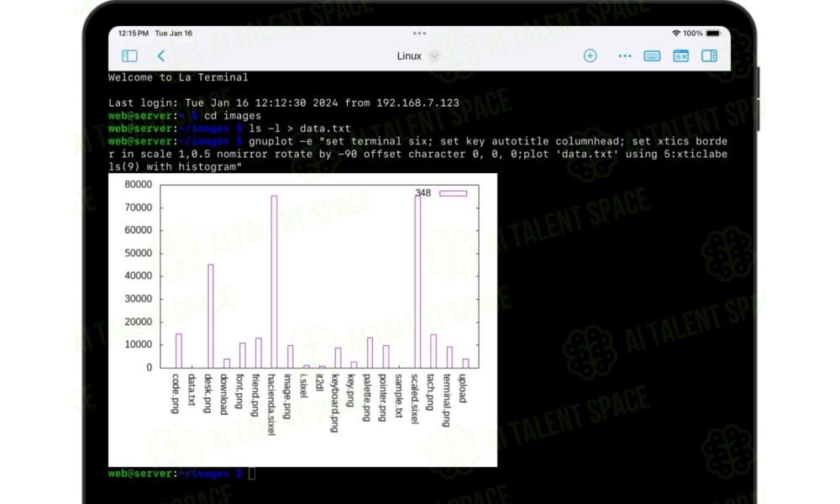Click the upload axis label
The image size is (840, 504).
[463, 388]
